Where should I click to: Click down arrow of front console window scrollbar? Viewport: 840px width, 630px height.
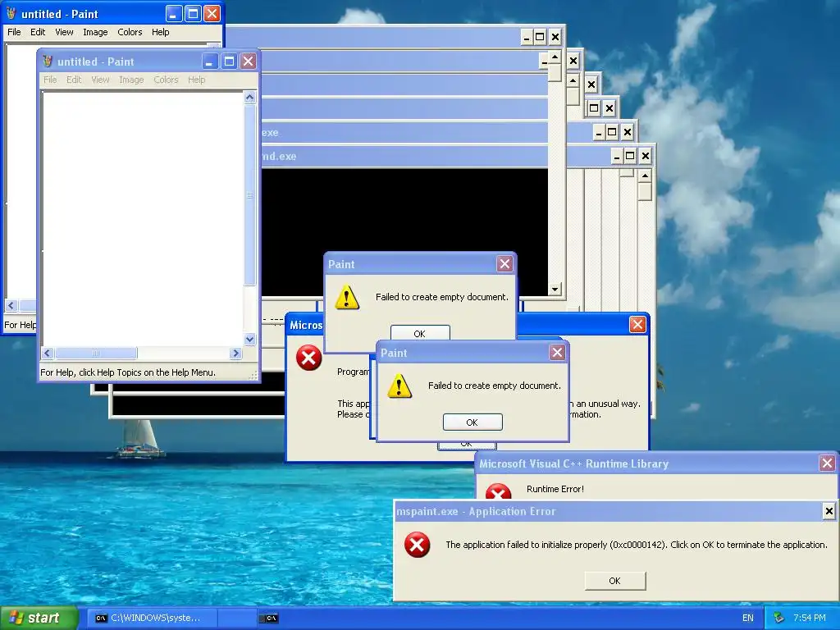coord(555,290)
